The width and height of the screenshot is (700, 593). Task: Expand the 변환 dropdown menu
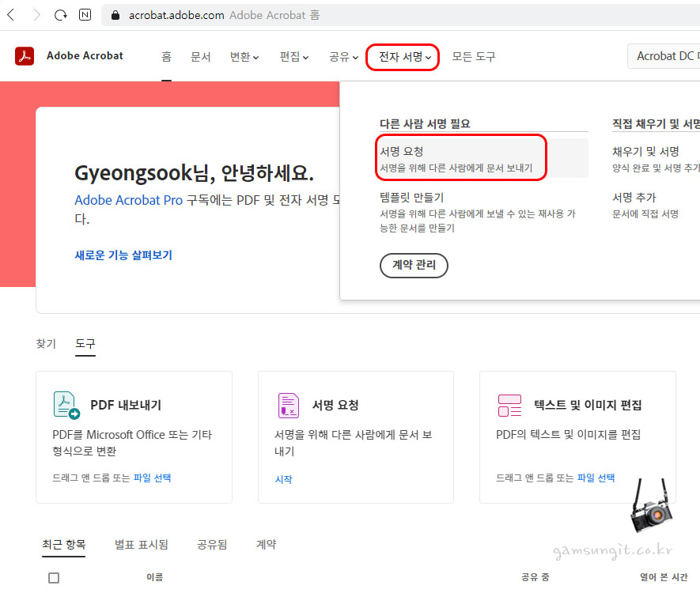point(244,57)
